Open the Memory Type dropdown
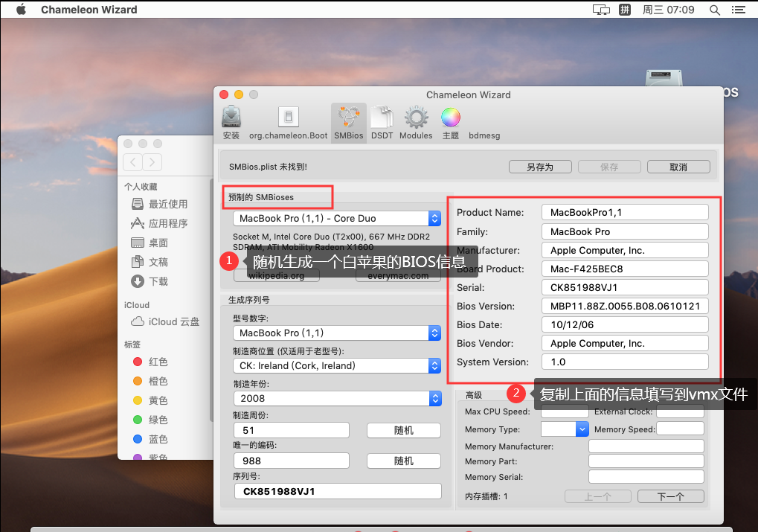The image size is (758, 532). click(565, 429)
